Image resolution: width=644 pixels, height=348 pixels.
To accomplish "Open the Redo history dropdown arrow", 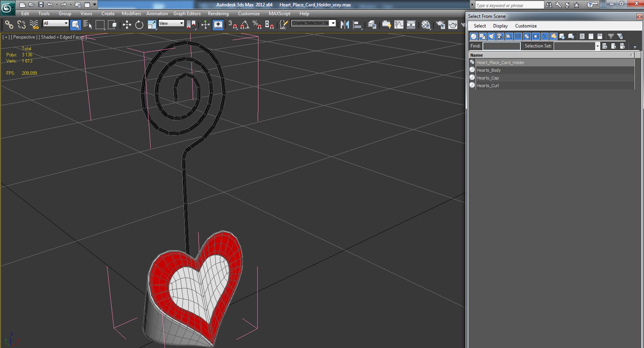I will point(70,5).
